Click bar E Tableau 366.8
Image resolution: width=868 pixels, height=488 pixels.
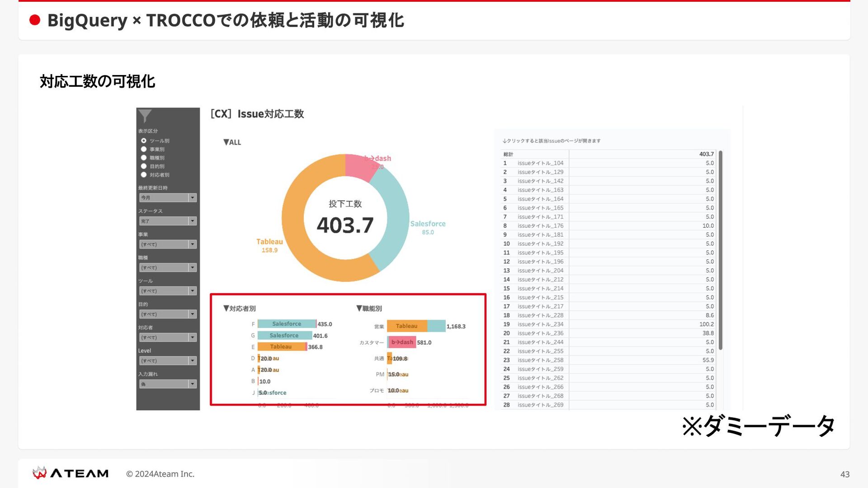[282, 347]
